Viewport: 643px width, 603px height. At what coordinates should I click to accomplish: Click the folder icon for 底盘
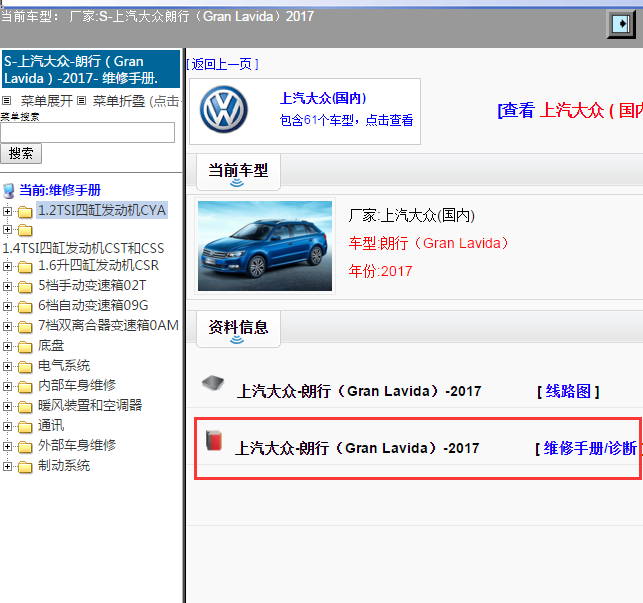click(25, 347)
